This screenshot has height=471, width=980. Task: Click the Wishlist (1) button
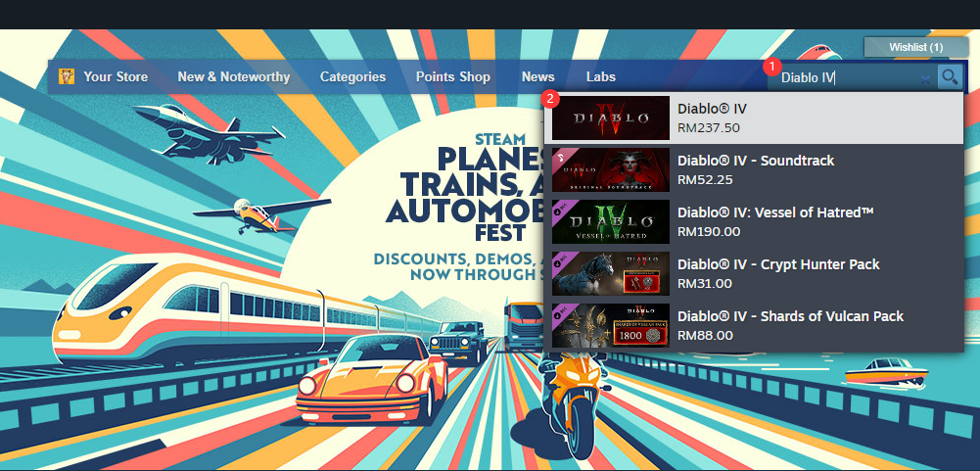coord(915,47)
